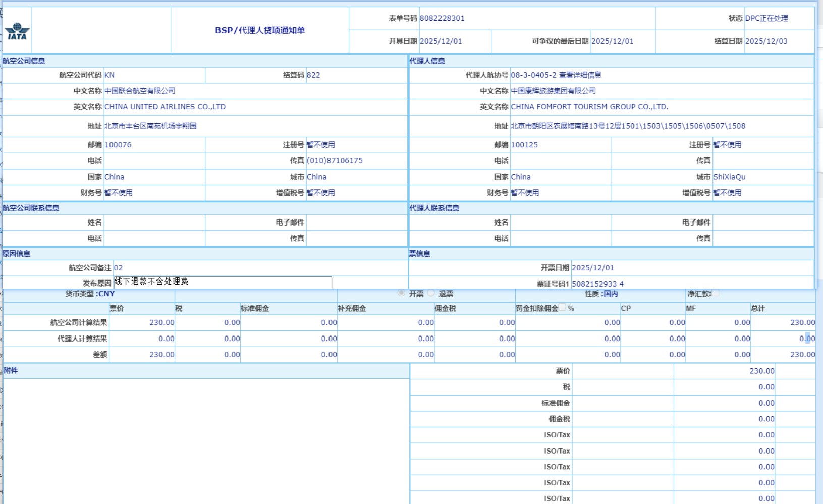This screenshot has width=823, height=504.
Task: Click the agent 票价 value in 代理人计算结果 row
Action: tap(166, 339)
